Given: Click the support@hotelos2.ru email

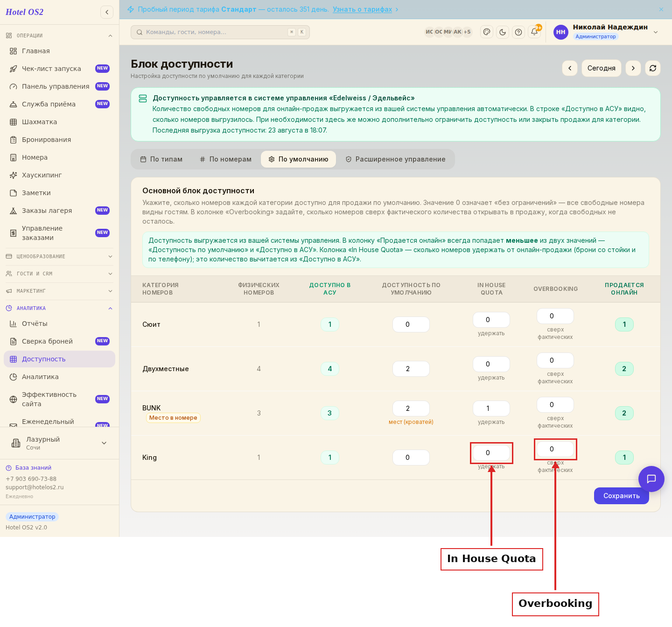Looking at the screenshot, I should (35, 487).
